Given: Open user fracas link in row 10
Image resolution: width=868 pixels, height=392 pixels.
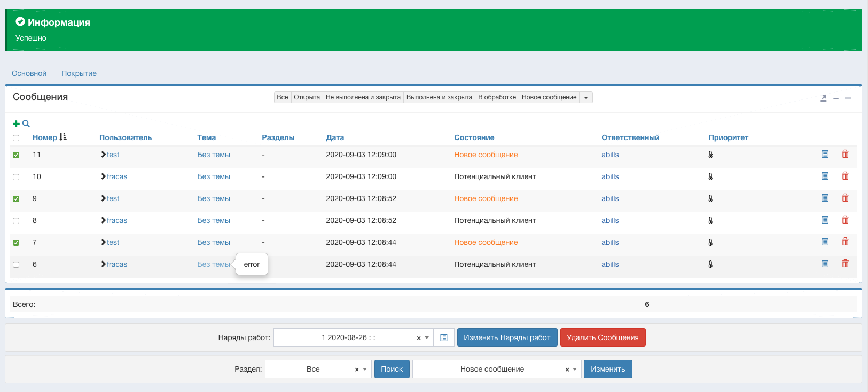Looking at the screenshot, I should tap(116, 176).
